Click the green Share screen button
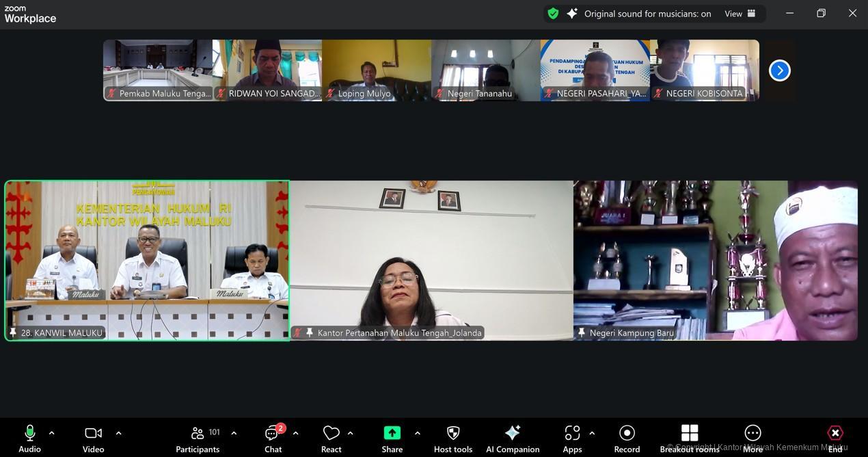 point(392,439)
